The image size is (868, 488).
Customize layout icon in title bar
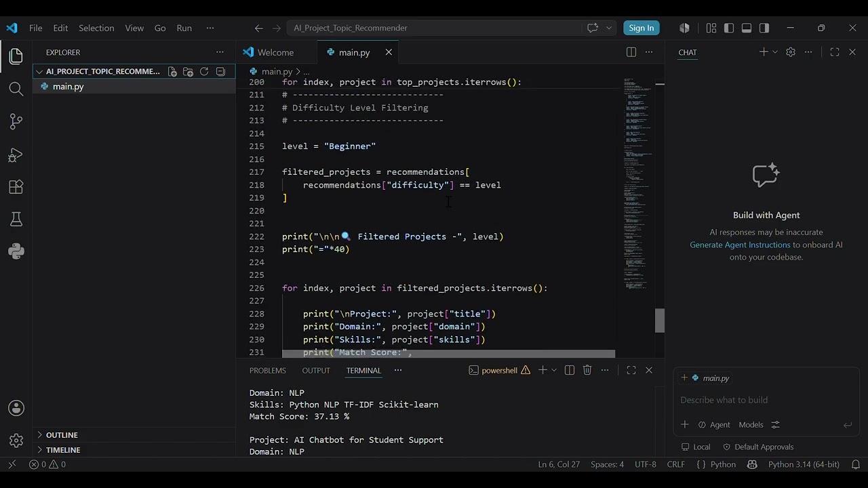click(711, 28)
